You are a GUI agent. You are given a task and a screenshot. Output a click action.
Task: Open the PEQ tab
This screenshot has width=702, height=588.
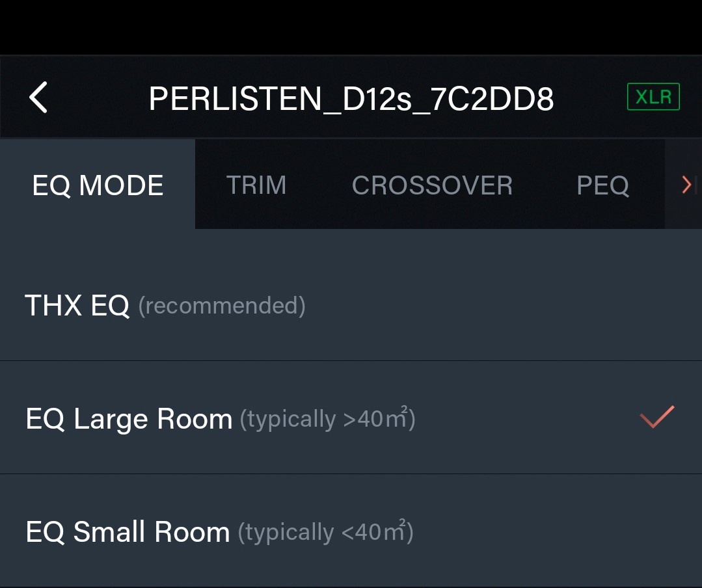point(602,185)
